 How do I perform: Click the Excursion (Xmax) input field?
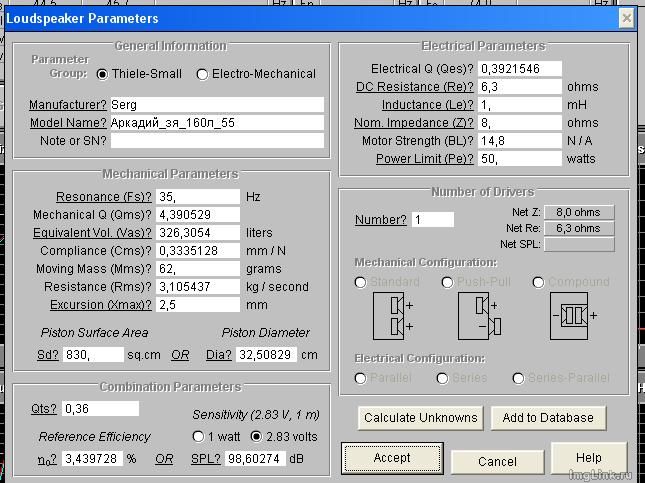(197, 305)
